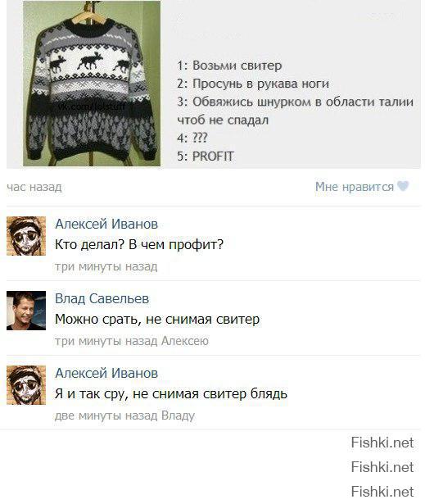
Task: Click час назад post timestamp
Action: pyautogui.click(x=34, y=187)
